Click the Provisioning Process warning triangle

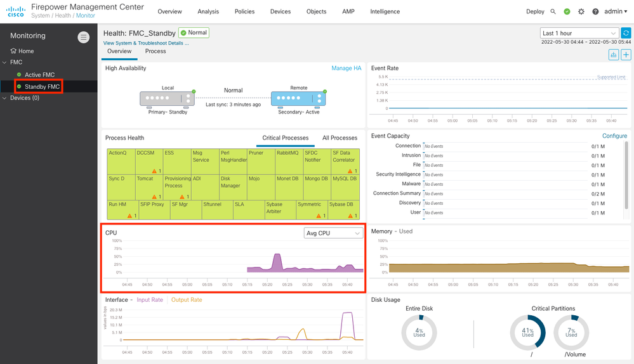coord(182,197)
